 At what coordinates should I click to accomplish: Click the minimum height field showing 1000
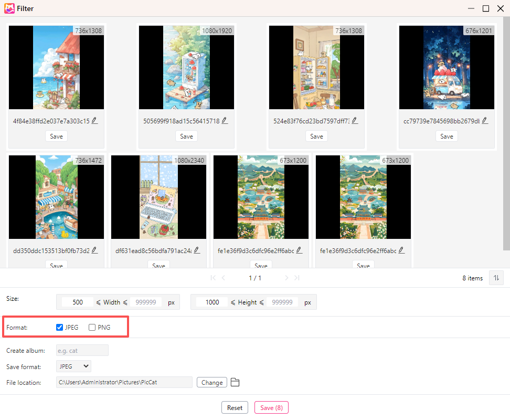(212, 302)
